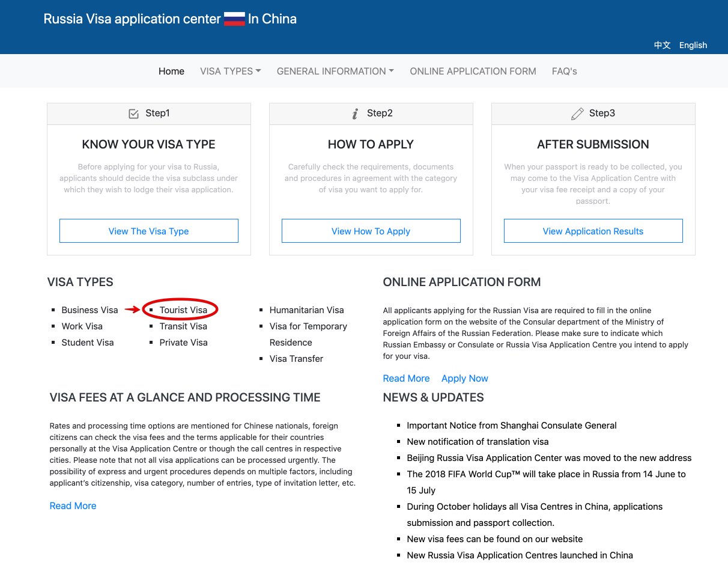
Task: Click the Step1 checkbox-style icon
Action: (134, 114)
